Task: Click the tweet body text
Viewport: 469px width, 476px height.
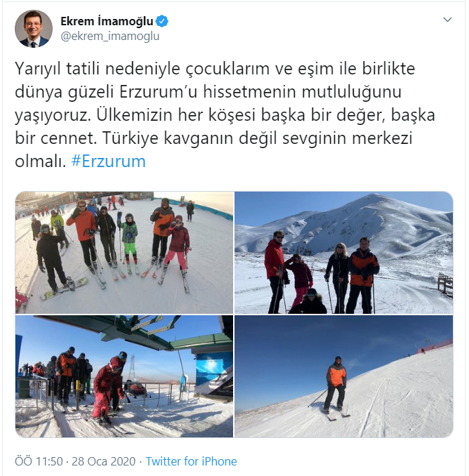Action: click(x=225, y=114)
